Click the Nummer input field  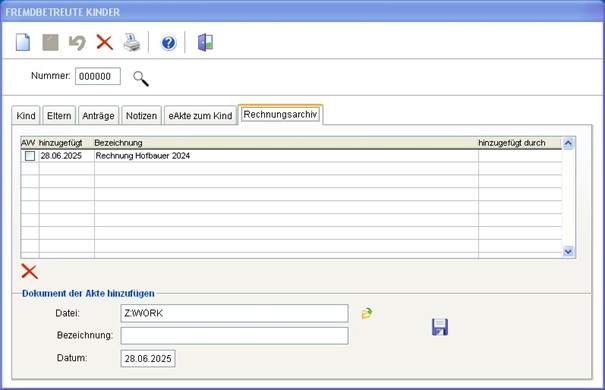[x=98, y=76]
